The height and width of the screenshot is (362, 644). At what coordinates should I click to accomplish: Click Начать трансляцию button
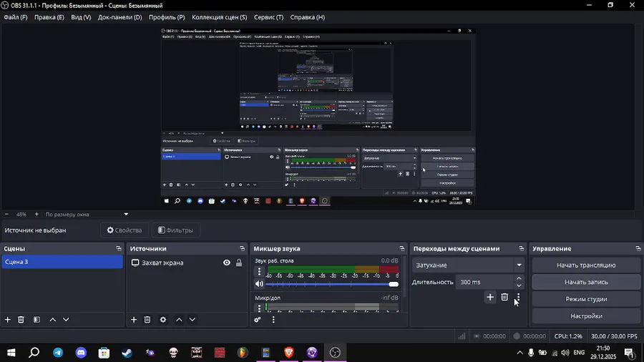(x=586, y=265)
